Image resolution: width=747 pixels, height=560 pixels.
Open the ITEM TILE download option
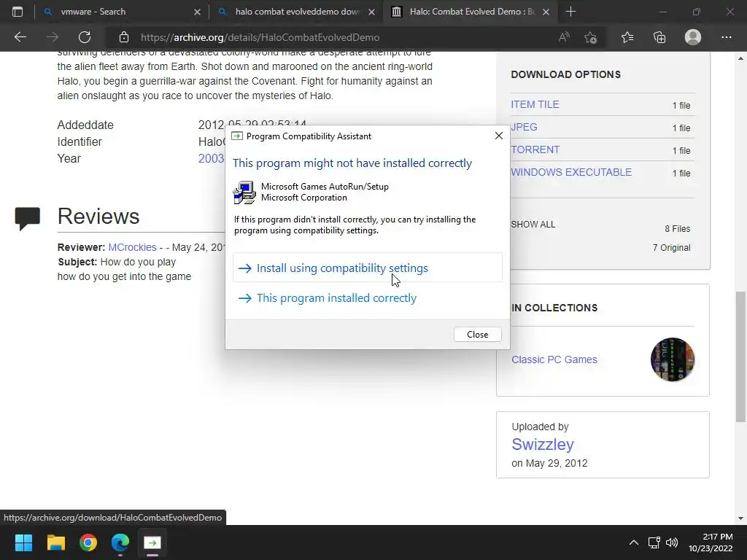tap(535, 104)
